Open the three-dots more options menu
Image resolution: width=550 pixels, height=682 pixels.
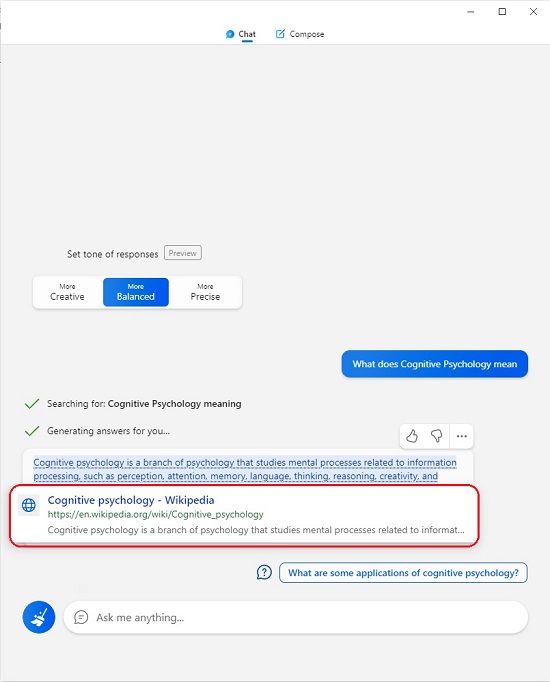tap(462, 436)
